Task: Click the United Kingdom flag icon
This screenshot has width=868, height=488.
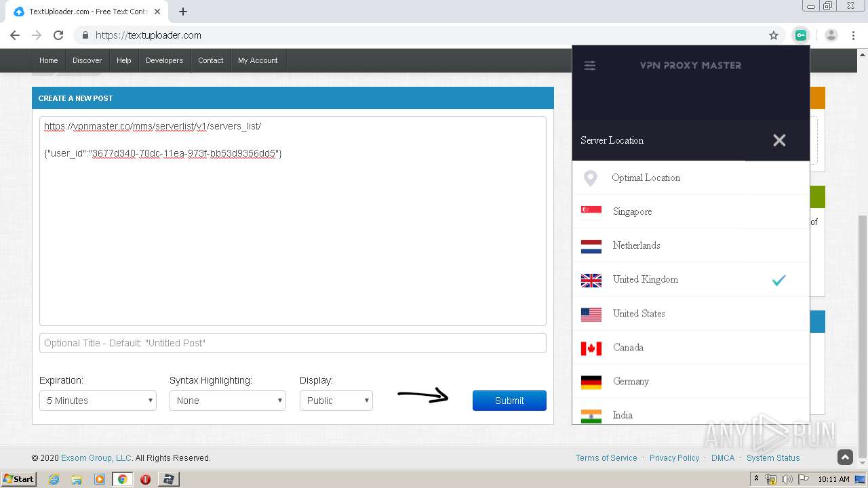Action: [591, 280]
